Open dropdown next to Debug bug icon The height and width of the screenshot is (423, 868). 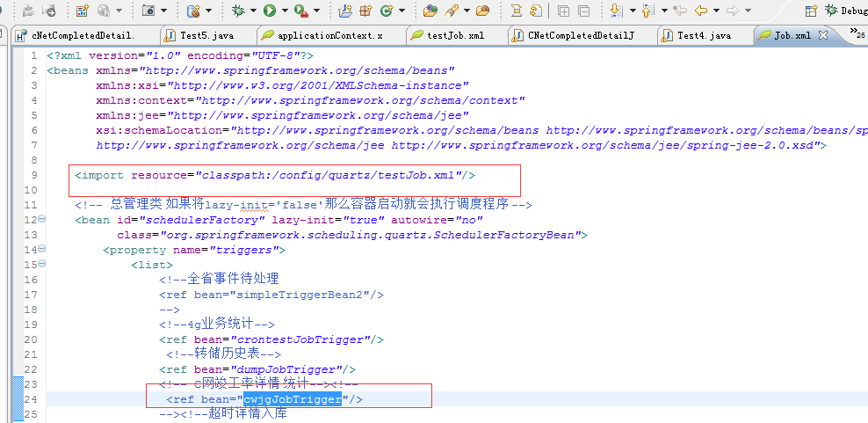pos(253,10)
